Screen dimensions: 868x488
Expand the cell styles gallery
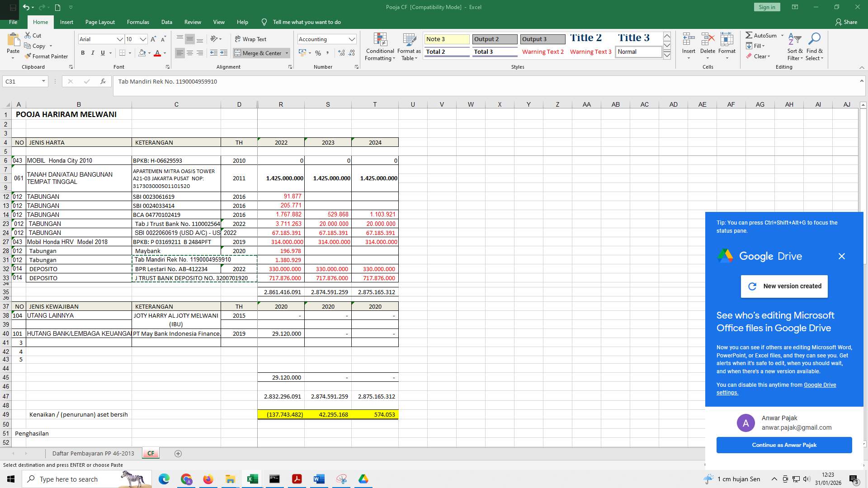coord(667,55)
